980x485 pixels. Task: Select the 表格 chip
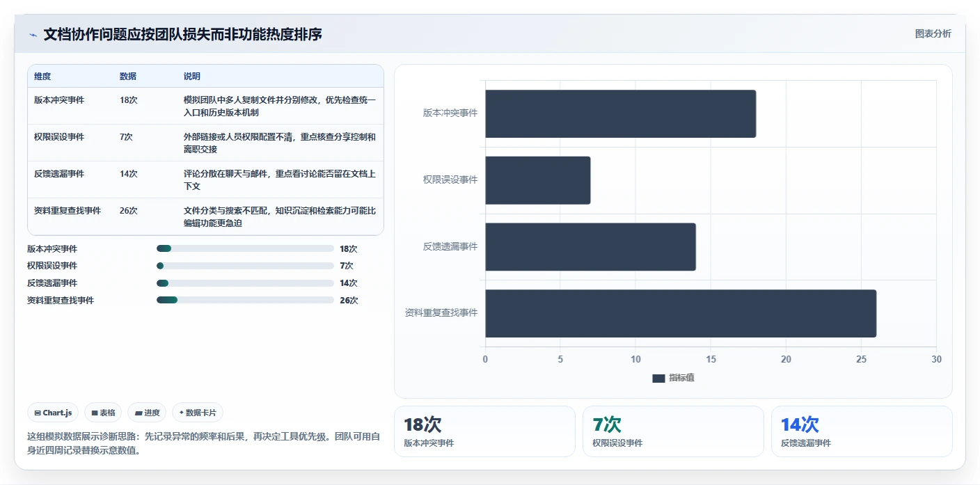tap(103, 413)
